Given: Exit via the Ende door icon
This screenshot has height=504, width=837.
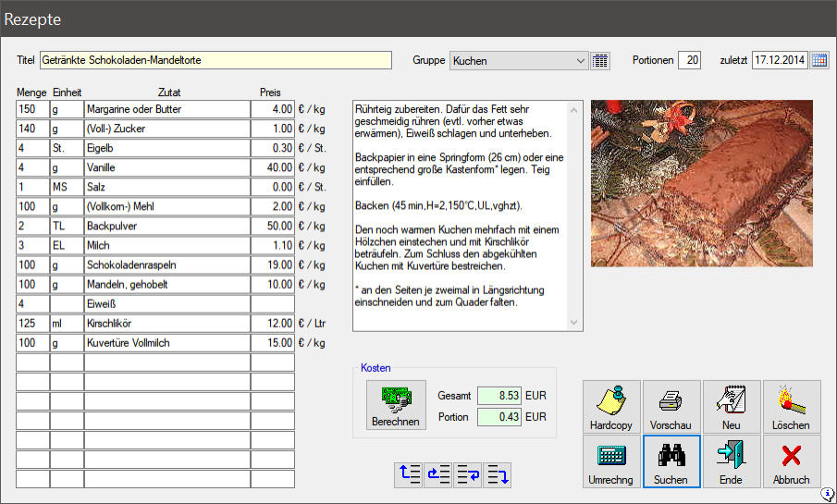Looking at the screenshot, I should point(731,461).
